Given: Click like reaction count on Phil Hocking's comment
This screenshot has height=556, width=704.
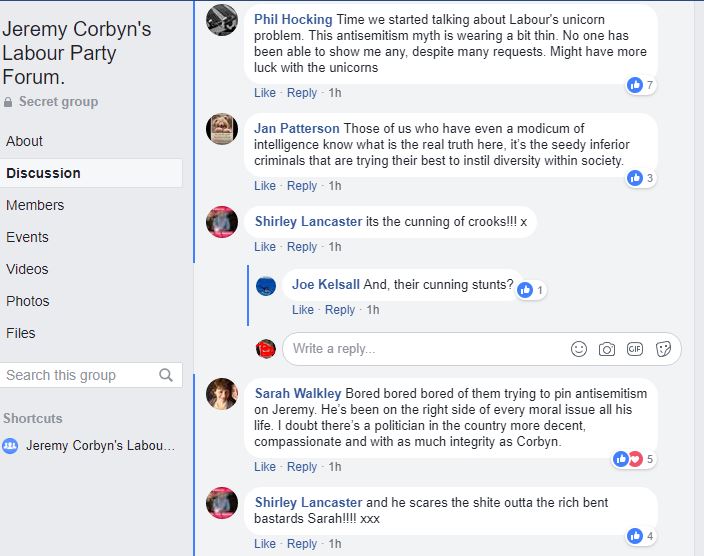Looking at the screenshot, I should coord(640,85).
